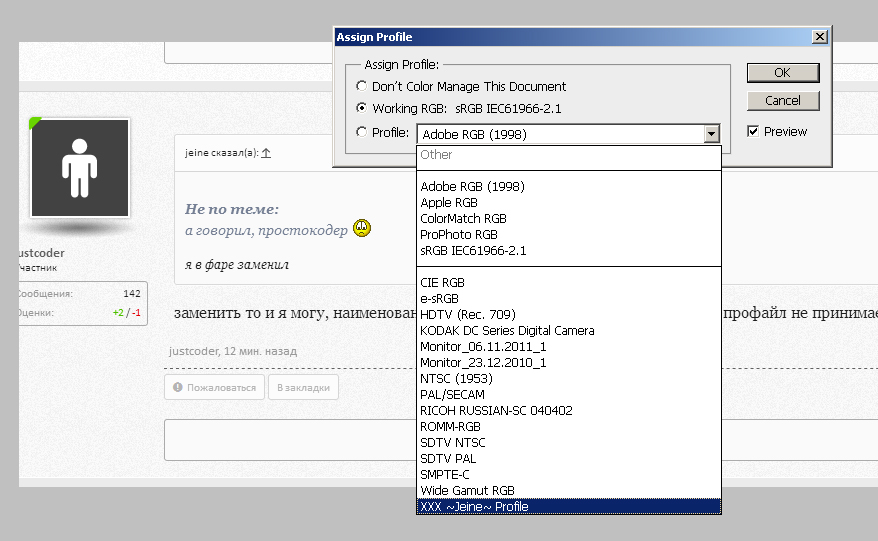This screenshot has height=541, width=878.
Task: Click the justcoder user avatar
Action: (80, 168)
